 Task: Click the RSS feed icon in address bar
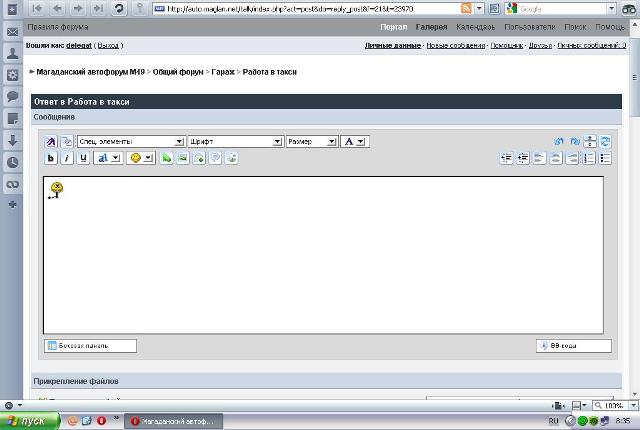[466, 8]
